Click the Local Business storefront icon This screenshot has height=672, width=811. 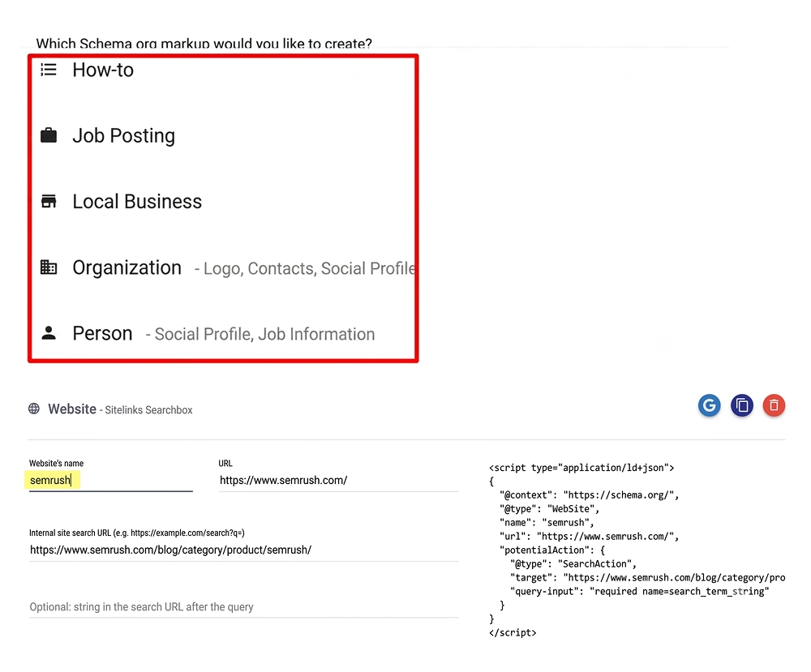pyautogui.click(x=49, y=201)
